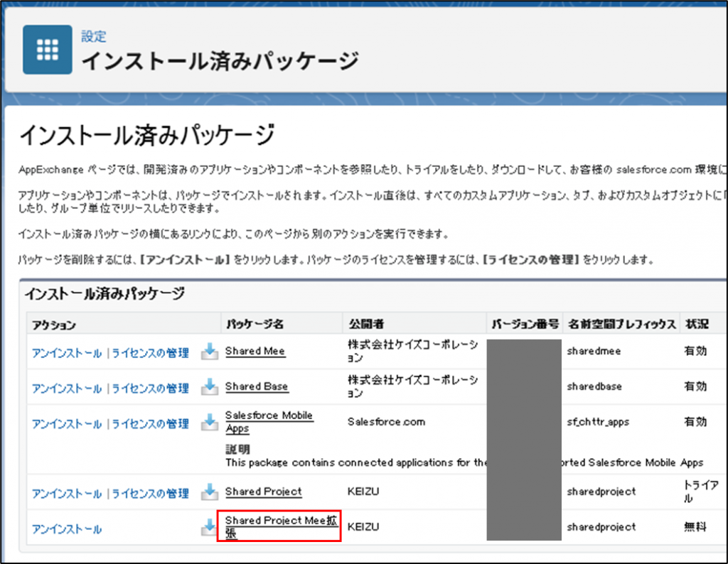Open the Shared Mee package link

tap(255, 351)
